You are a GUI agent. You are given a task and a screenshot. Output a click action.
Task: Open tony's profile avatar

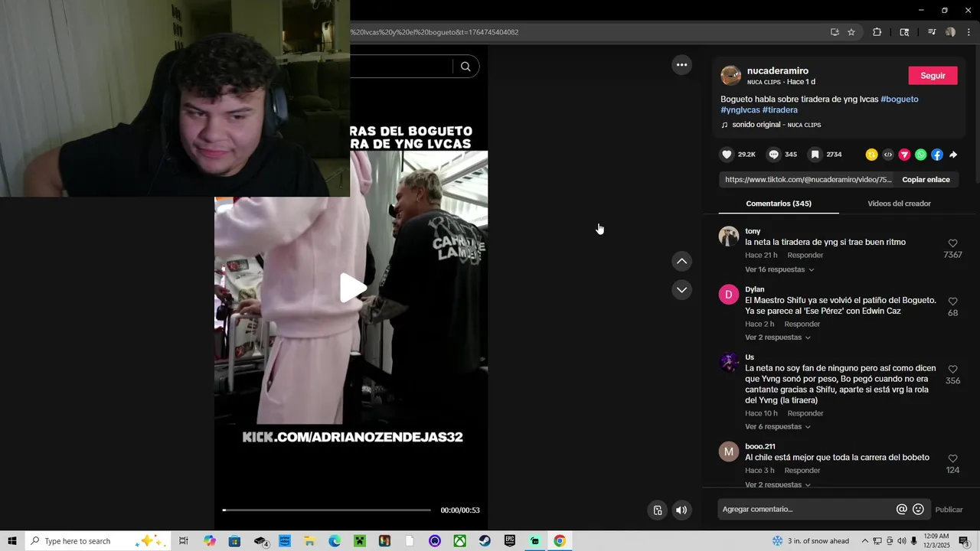(x=728, y=236)
